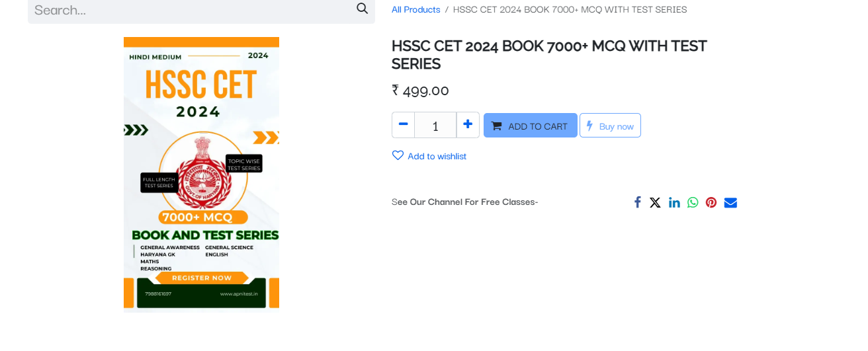Click the shopping cart icon in Add to Cart
Image resolution: width=868 pixels, height=351 pixels.
pos(496,126)
